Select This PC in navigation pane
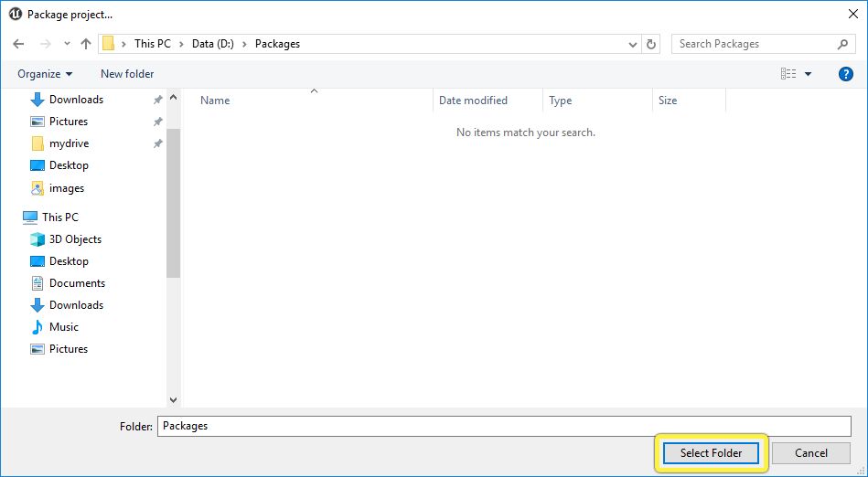The image size is (868, 477). point(59,217)
